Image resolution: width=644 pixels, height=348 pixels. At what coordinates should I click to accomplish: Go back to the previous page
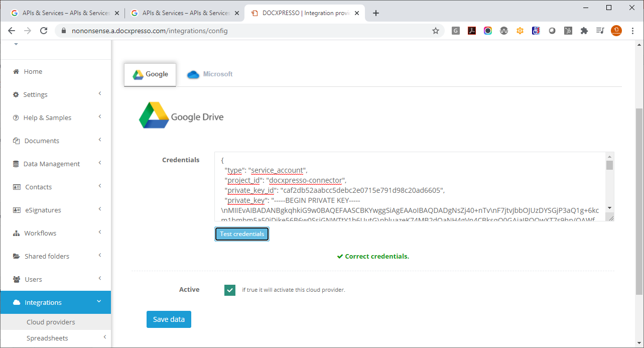[12, 31]
